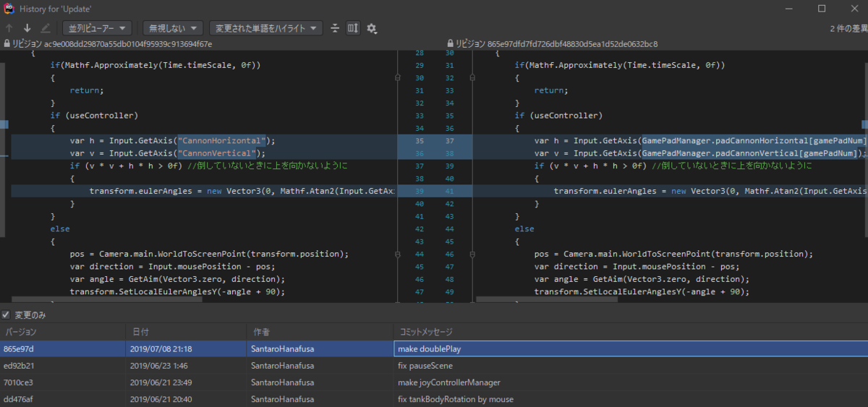Click the change marker on right scrollbar
868x407 pixels.
(865, 124)
